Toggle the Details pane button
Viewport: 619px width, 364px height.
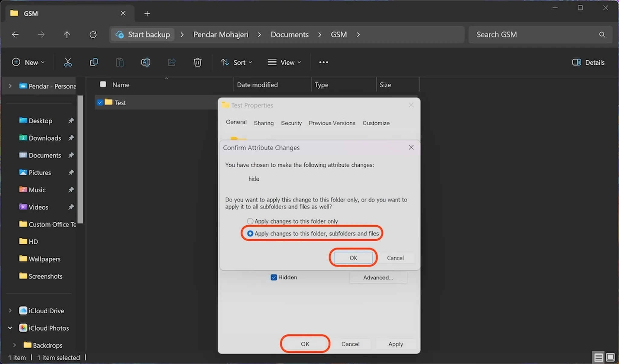588,62
